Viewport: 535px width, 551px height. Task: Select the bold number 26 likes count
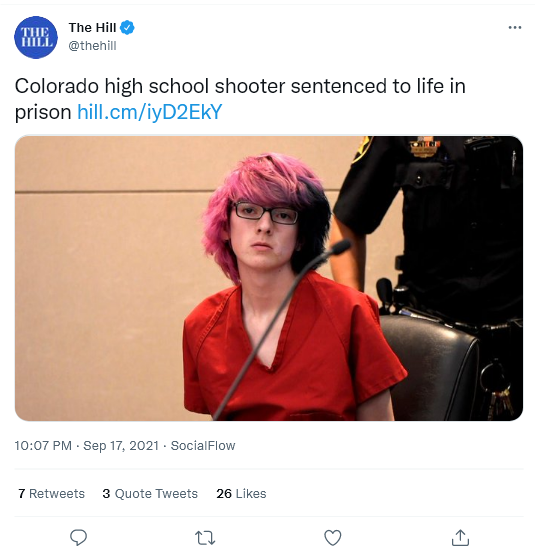pos(224,493)
